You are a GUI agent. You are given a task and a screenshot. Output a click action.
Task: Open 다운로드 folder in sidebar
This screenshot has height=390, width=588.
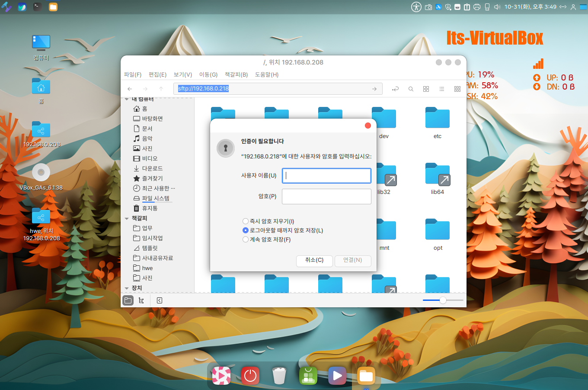152,168
